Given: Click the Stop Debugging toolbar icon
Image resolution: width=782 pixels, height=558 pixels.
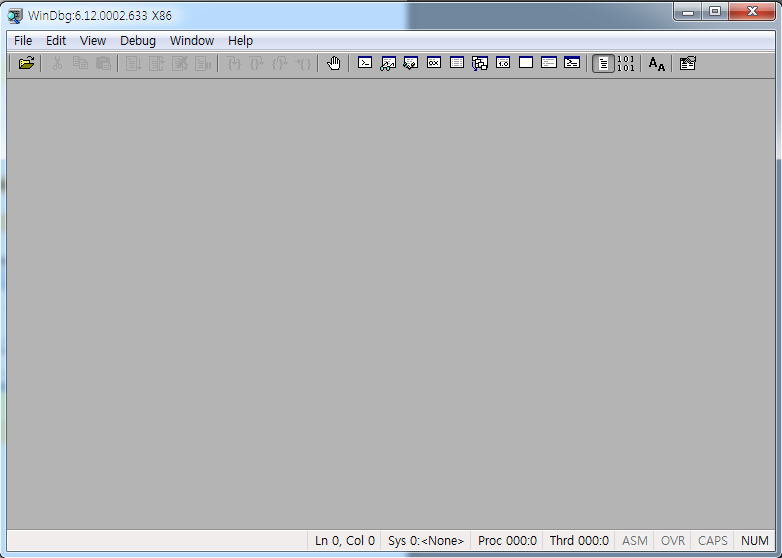Looking at the screenshot, I should tap(180, 63).
